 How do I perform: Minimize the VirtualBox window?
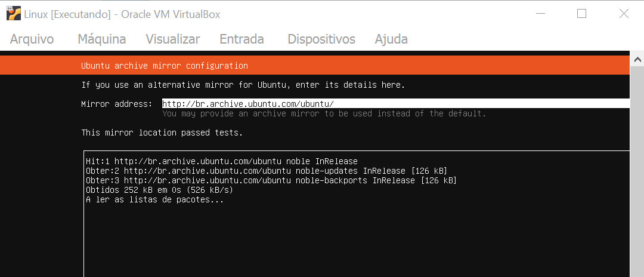[540, 14]
